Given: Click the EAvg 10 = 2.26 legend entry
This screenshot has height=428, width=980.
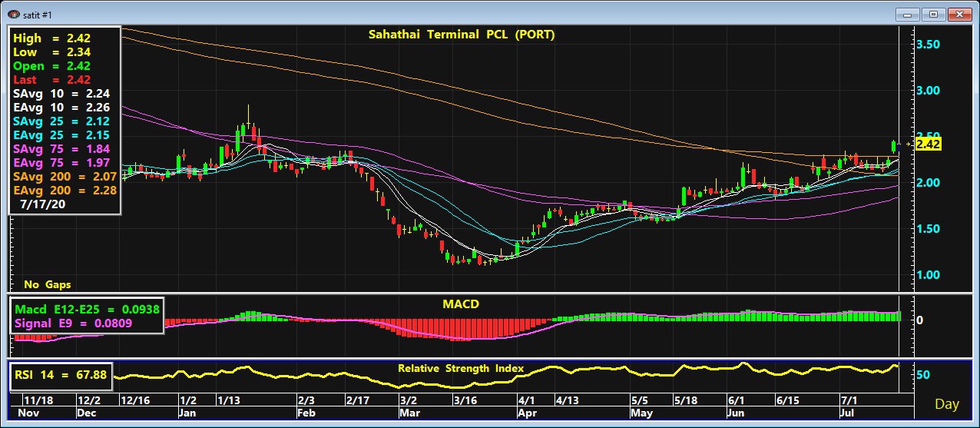Looking at the screenshot, I should pos(61,108).
